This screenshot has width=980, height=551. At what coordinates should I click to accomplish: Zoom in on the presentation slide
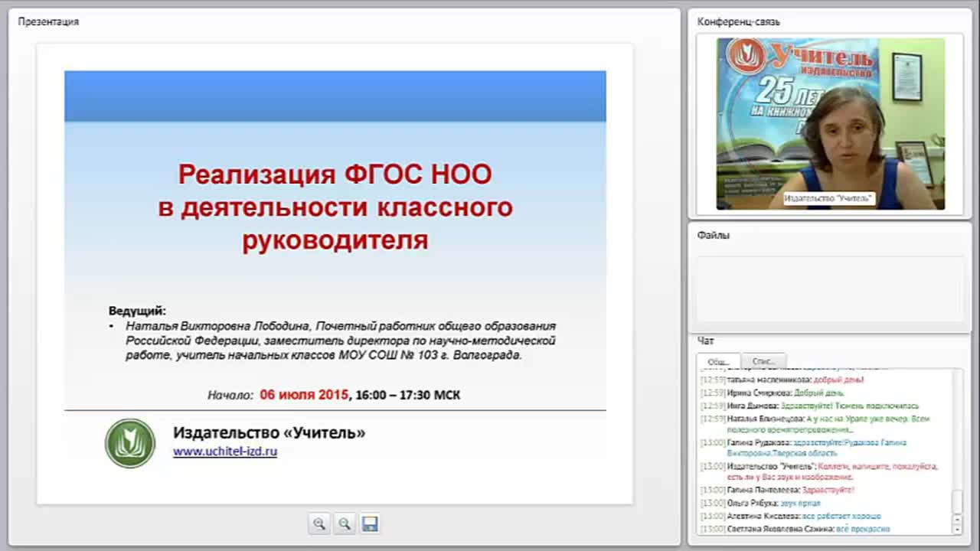(319, 523)
